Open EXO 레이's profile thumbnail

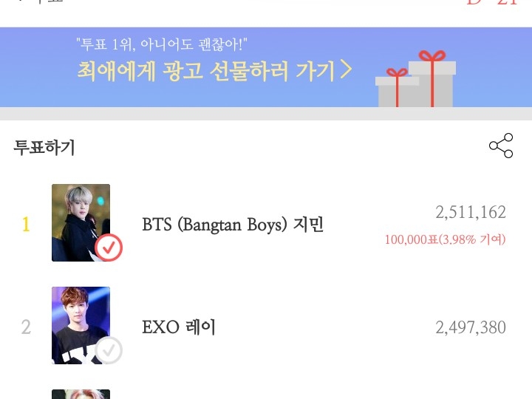[81, 325]
